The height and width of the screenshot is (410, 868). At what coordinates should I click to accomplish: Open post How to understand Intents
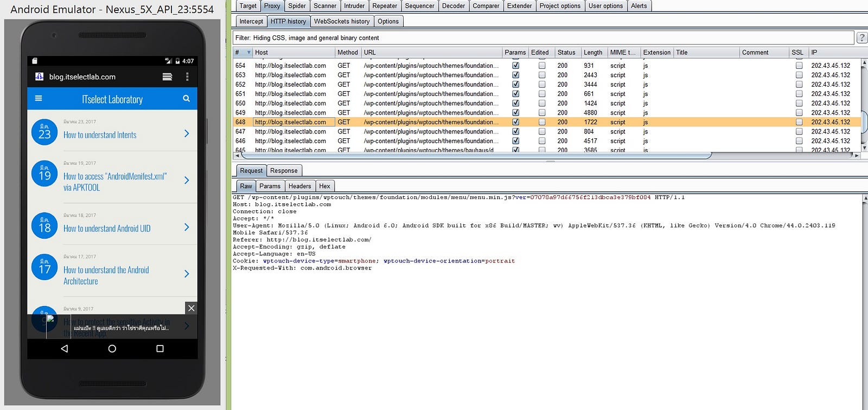(x=100, y=135)
